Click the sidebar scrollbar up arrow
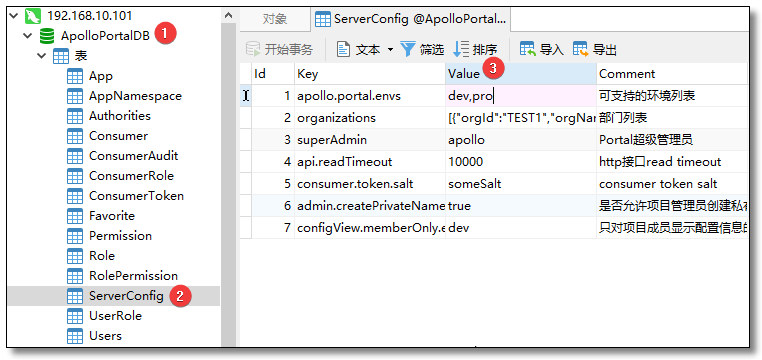Screen dimensions: 762x360 click(x=228, y=16)
